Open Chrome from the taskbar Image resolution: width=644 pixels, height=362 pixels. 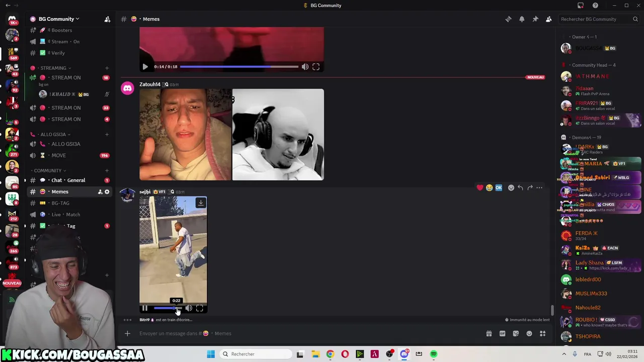(330, 354)
